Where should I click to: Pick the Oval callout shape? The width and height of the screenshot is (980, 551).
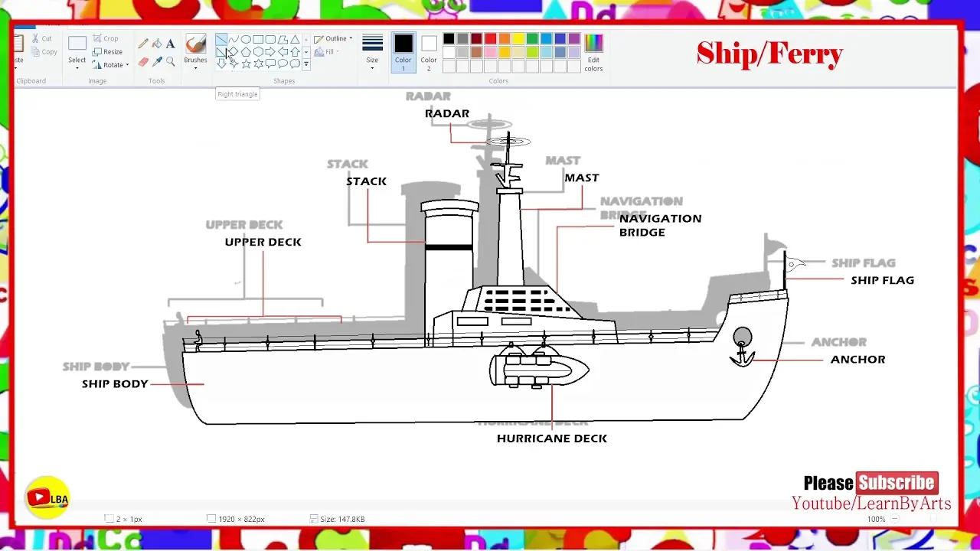(x=283, y=64)
